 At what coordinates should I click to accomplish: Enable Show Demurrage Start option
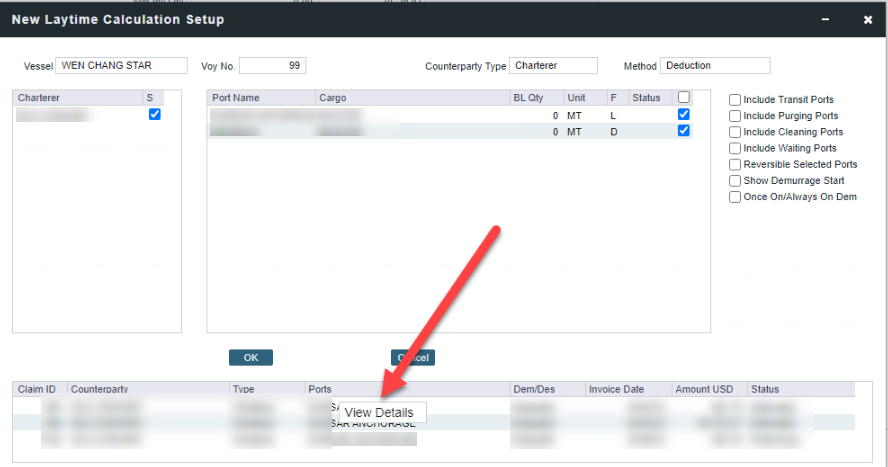point(735,181)
